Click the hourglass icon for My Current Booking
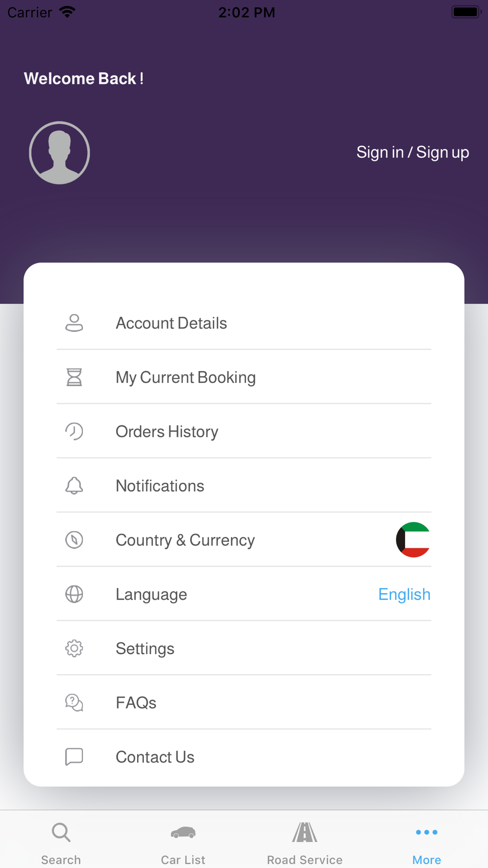This screenshot has height=868, width=488. (x=74, y=377)
